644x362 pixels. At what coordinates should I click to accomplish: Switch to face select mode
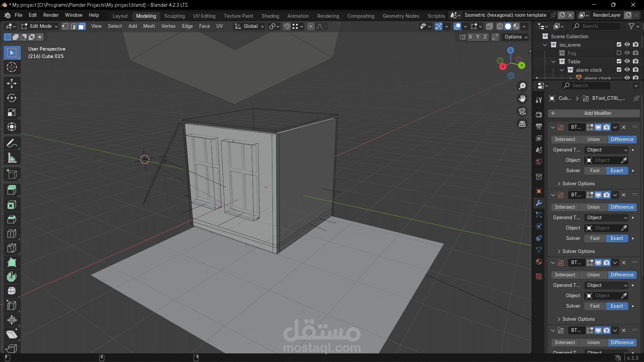[x=82, y=26]
